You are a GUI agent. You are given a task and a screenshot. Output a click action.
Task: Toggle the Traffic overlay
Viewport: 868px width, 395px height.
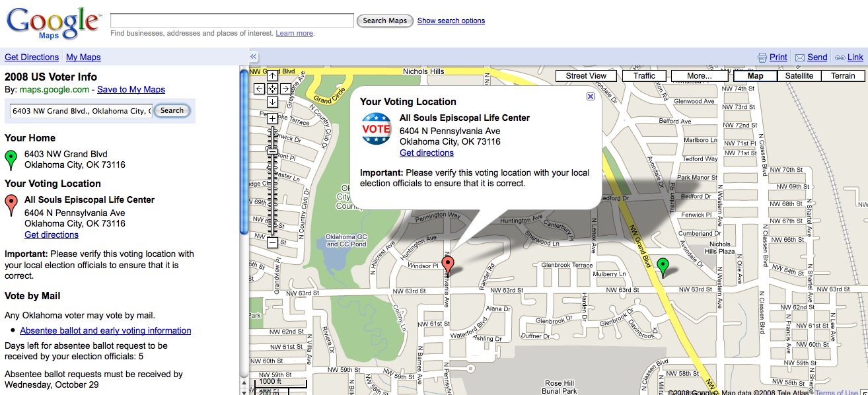point(644,76)
